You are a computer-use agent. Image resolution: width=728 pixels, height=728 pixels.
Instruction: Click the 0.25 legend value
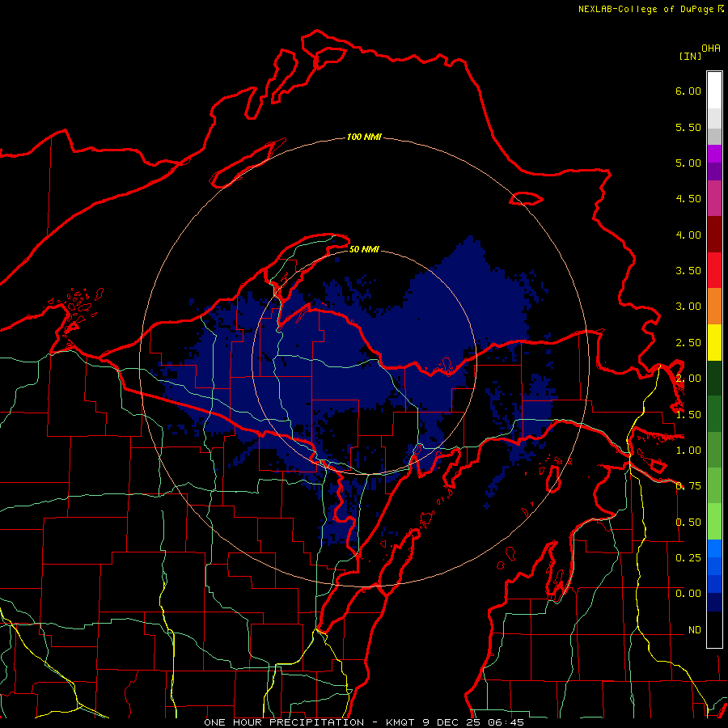(688, 558)
